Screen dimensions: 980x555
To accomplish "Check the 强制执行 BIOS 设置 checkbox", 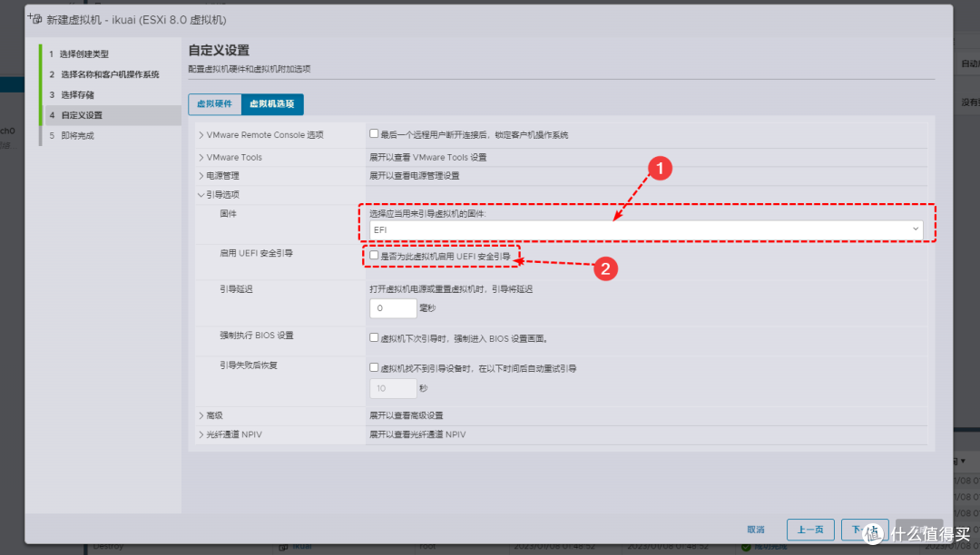I will click(x=372, y=337).
